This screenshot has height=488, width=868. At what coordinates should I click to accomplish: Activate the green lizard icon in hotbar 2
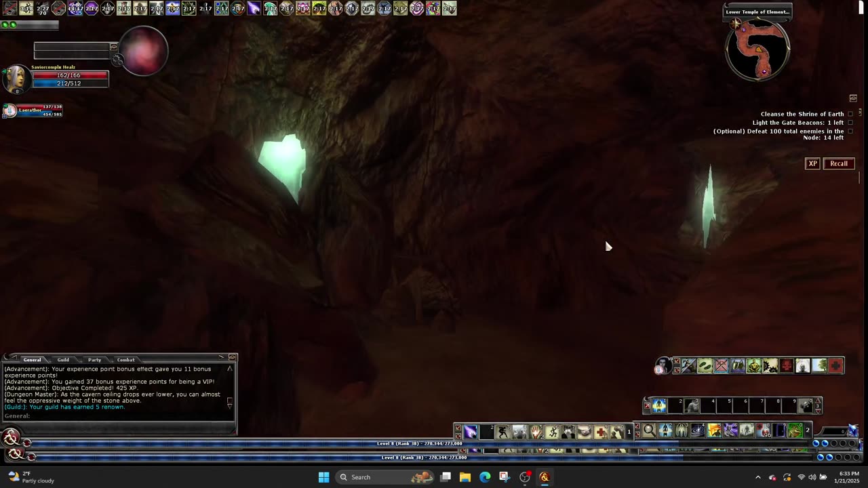795,430
